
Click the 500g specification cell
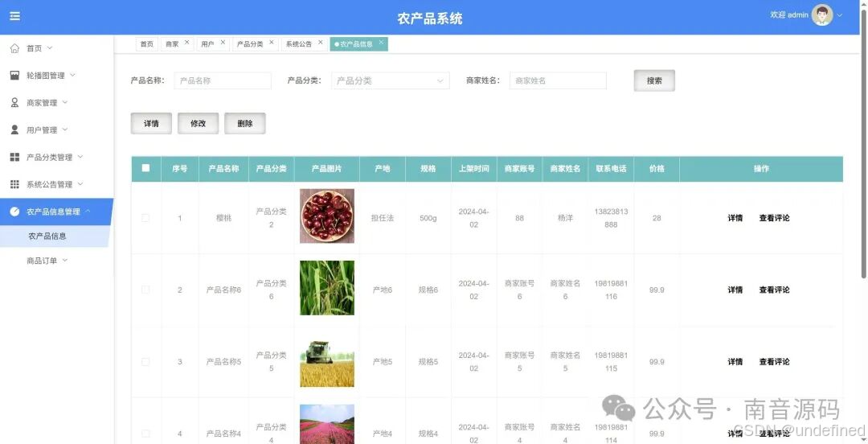[x=428, y=218]
